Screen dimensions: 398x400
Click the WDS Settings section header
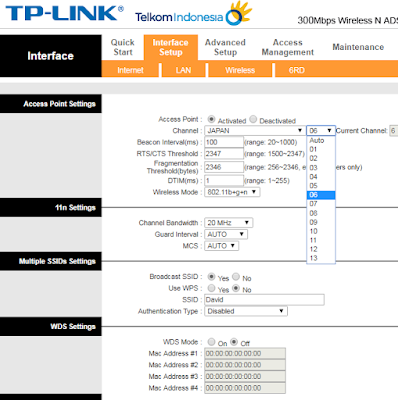tap(51, 326)
